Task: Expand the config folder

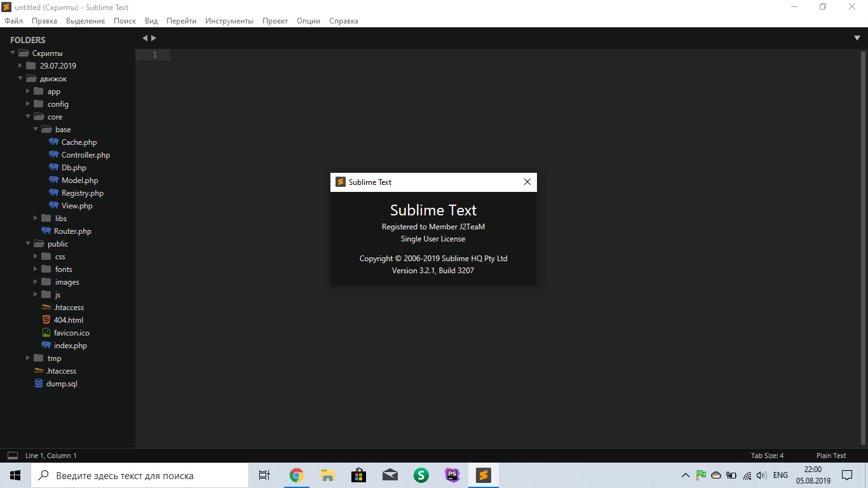Action: (28, 104)
